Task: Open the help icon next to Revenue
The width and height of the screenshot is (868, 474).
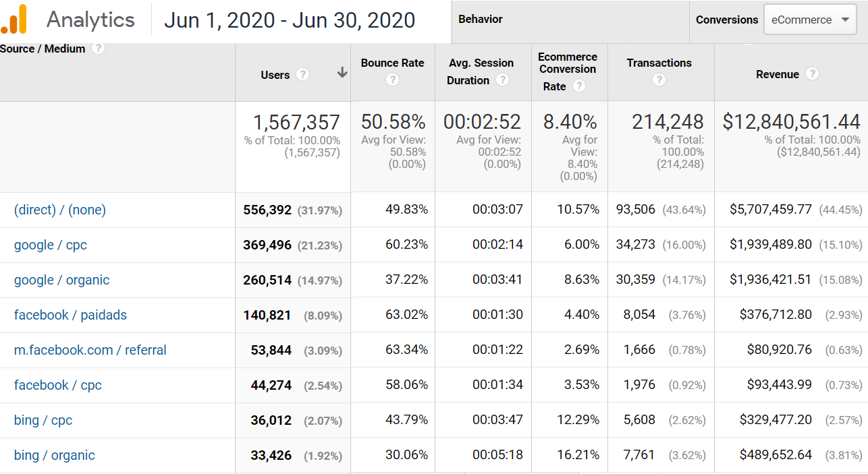Action: tap(812, 74)
